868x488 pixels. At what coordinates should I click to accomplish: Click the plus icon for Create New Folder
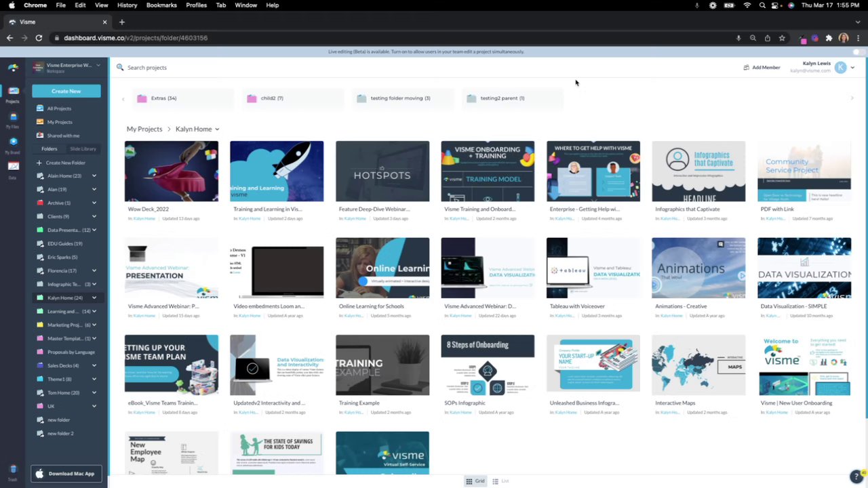click(x=39, y=163)
